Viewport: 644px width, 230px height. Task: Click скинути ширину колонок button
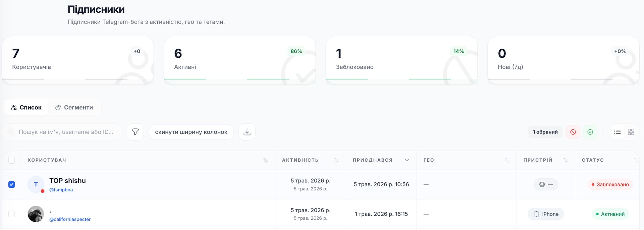pos(191,132)
